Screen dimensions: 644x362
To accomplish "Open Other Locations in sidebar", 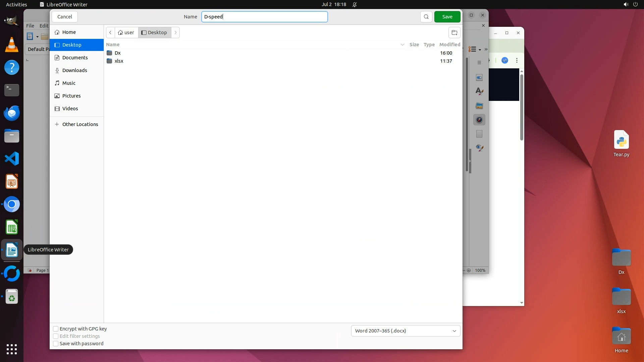I will coord(80,124).
